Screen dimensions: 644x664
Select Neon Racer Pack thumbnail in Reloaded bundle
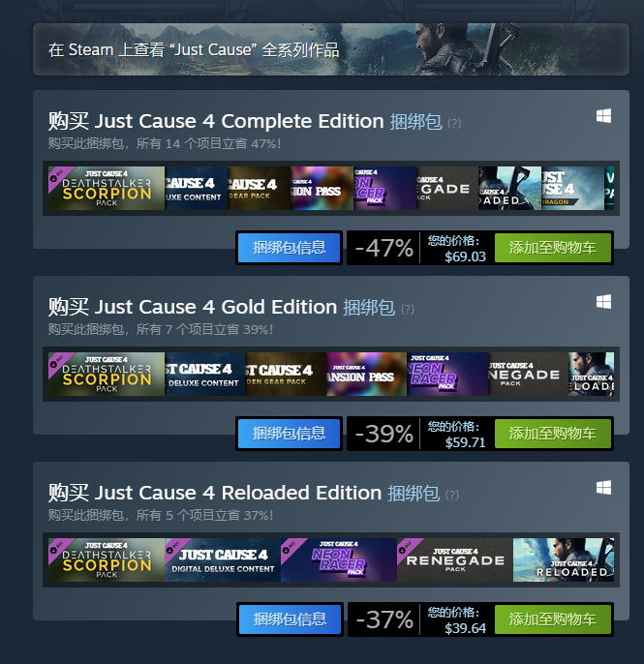pos(339,559)
